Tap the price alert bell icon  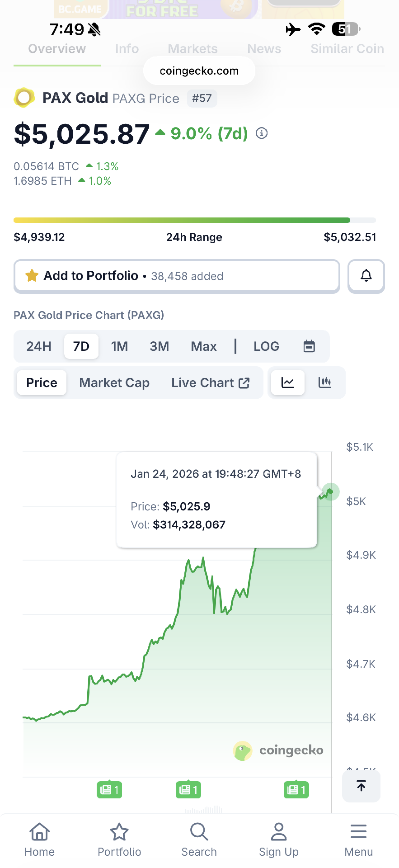pos(366,276)
